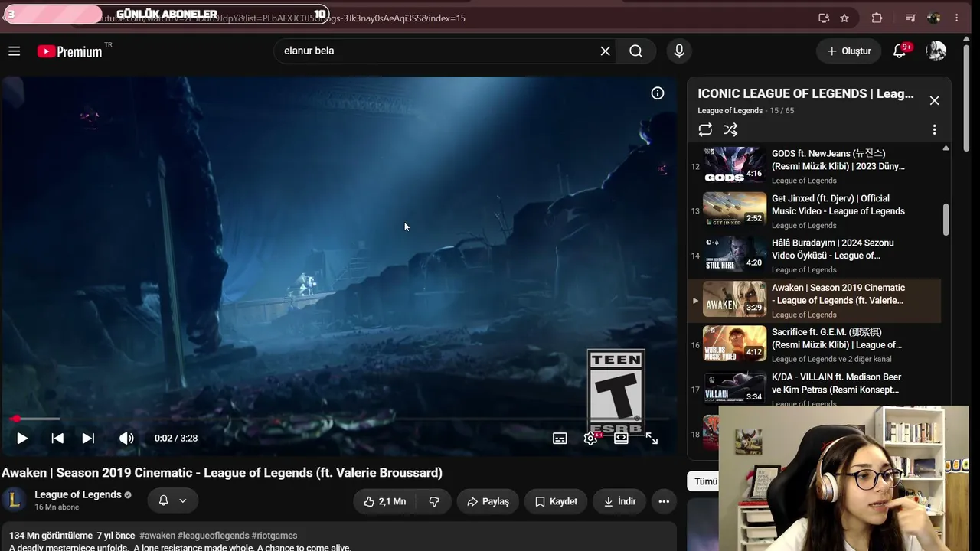Play Get Jinxed (ft. Djerv) playlist item

[x=815, y=211]
